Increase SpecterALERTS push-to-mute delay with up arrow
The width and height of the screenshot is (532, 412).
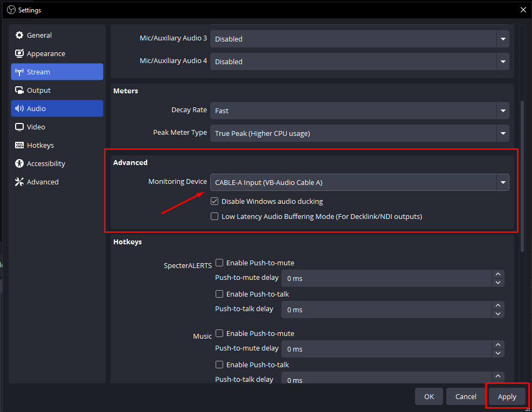tap(498, 274)
